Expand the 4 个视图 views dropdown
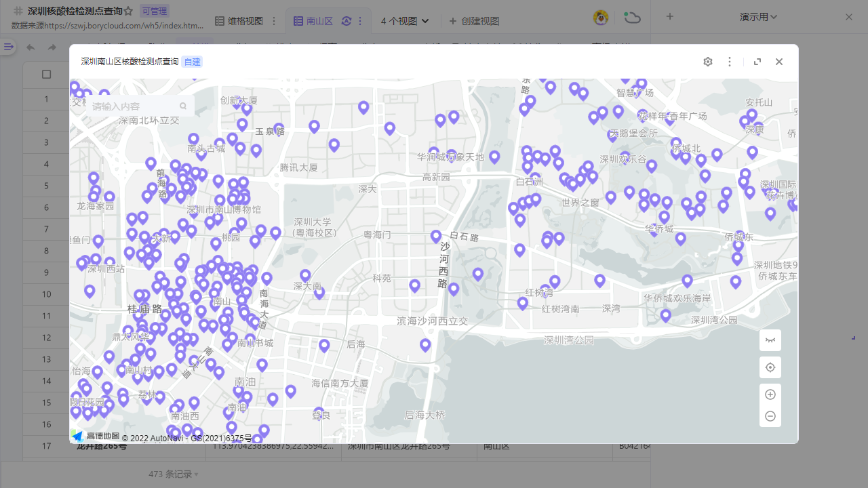The width and height of the screenshot is (868, 488). tap(405, 21)
